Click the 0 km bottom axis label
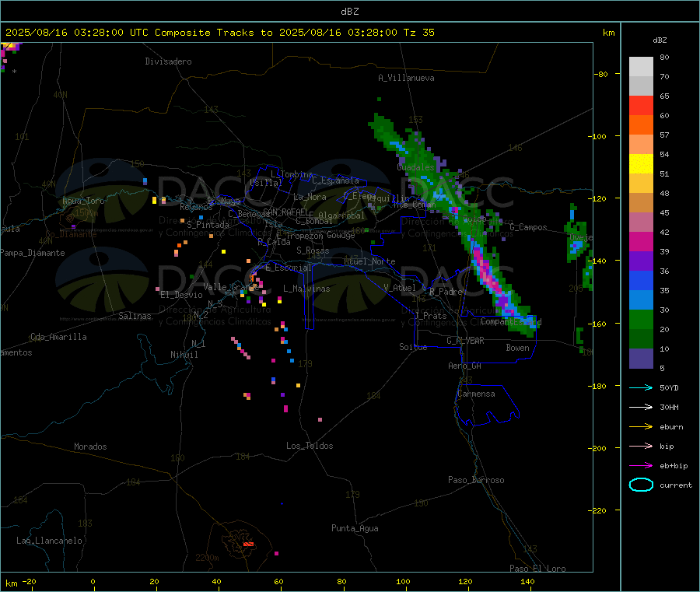 click(x=93, y=582)
